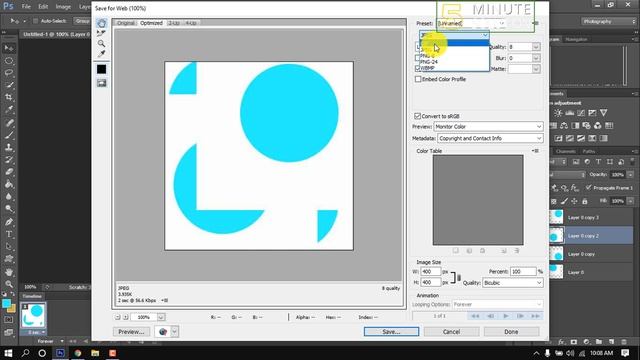
Task: Click the layer style fx icon
Action: tap(561, 342)
